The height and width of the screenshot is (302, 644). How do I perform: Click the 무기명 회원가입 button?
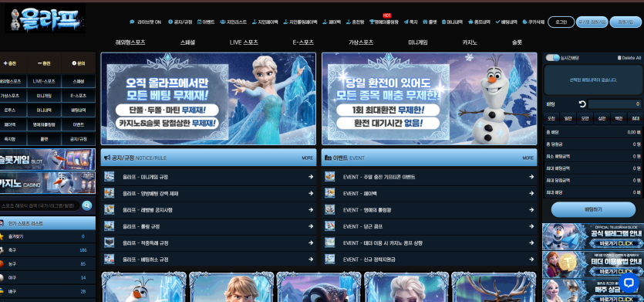tap(592, 22)
